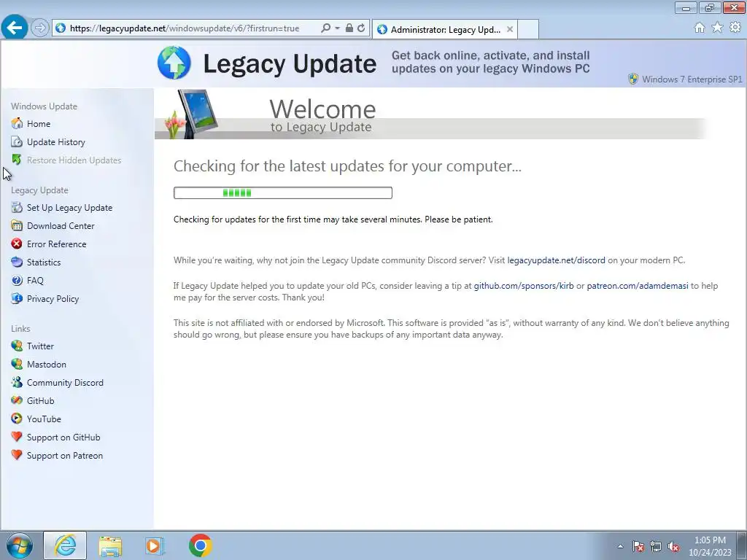Click the update checking progress bar
This screenshot has width=747, height=560.
point(283,192)
